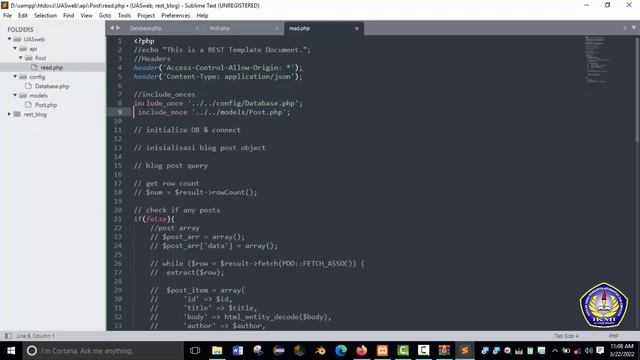
Task: Close the Database.php tab
Action: [x=197, y=29]
